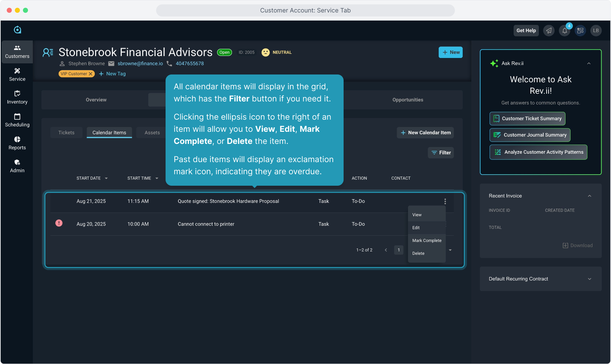611x364 pixels.
Task: Open Reports from the sidebar
Action: [x=17, y=143]
